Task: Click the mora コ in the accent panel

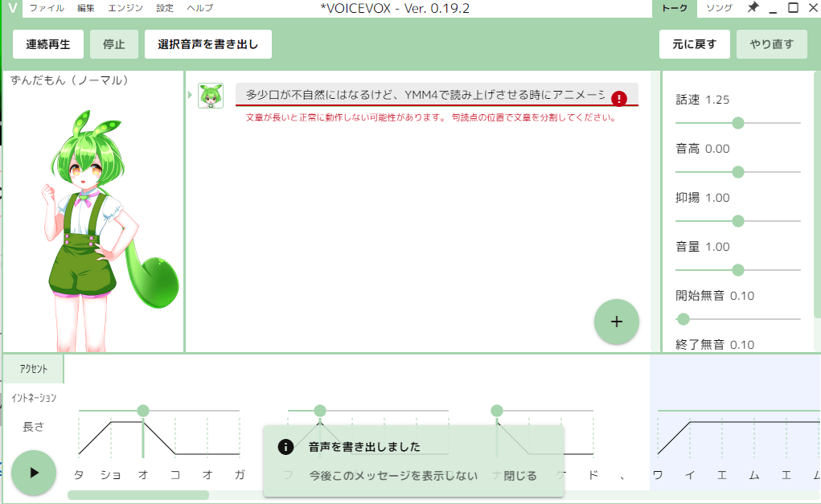Action: coord(174,475)
